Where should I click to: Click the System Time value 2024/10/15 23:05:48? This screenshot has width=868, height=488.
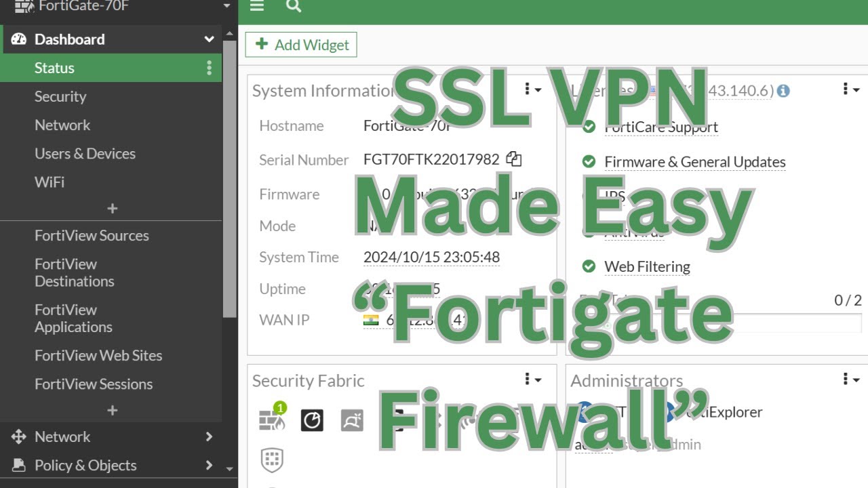point(431,257)
